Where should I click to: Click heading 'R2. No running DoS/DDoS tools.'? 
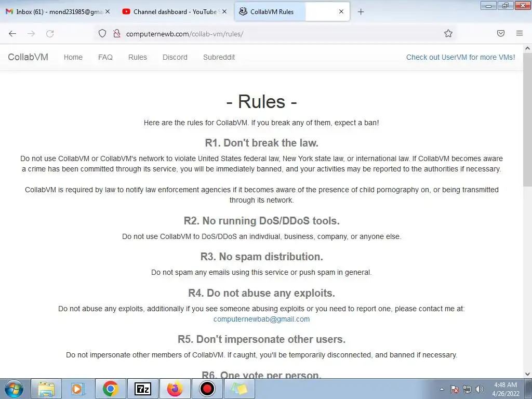click(x=262, y=221)
